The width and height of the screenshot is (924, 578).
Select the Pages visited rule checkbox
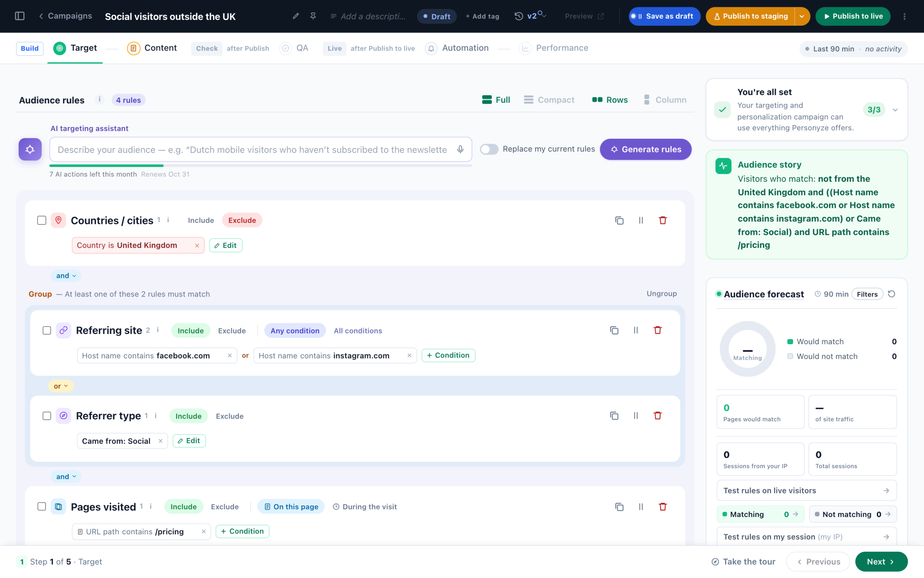point(42,506)
